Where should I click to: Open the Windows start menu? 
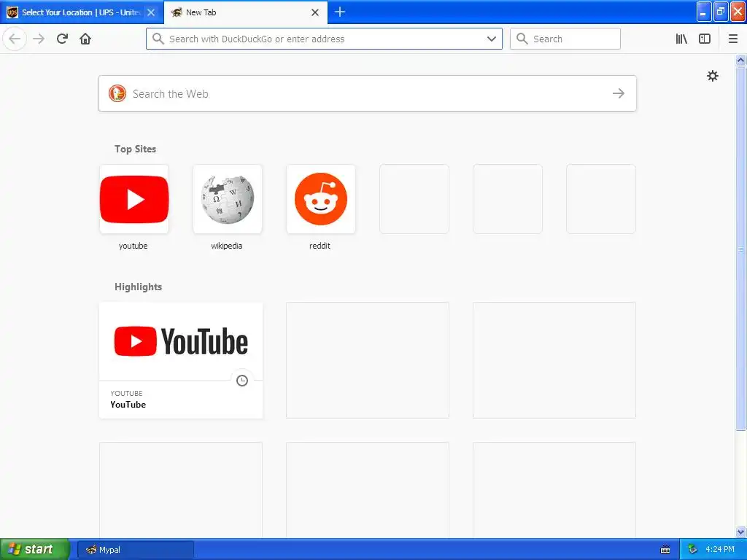click(35, 549)
